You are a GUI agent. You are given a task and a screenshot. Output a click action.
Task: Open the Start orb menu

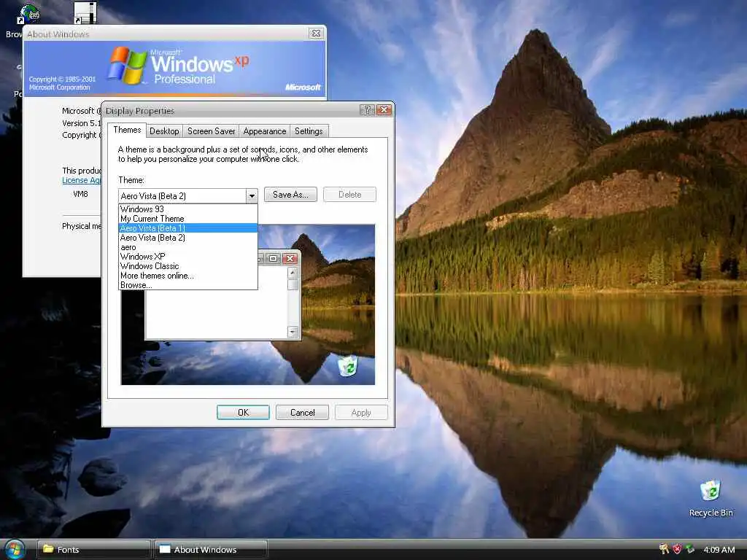(13, 550)
